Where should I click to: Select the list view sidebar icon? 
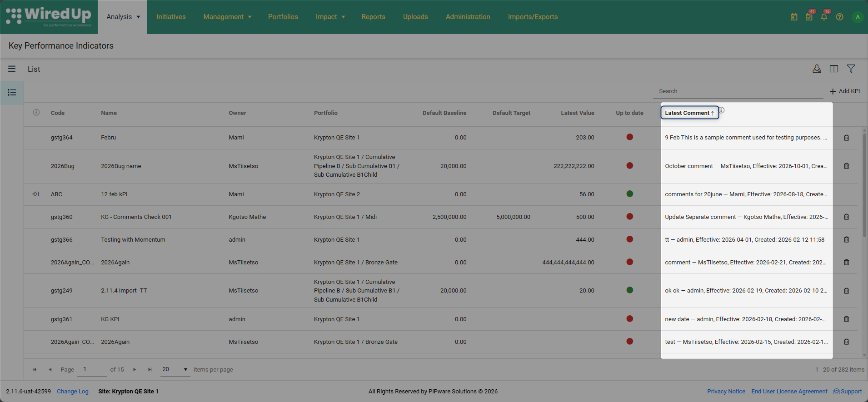click(12, 93)
